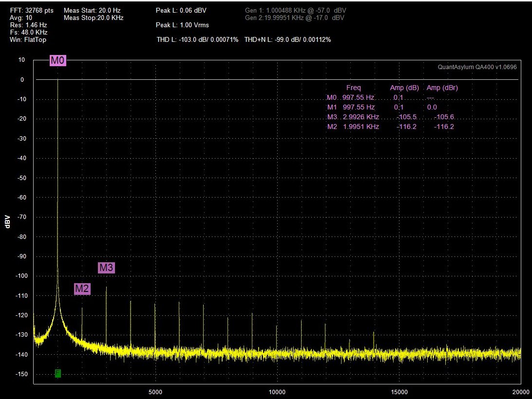The width and height of the screenshot is (532, 399).
Task: Click the 10 y-axis label
Action: [21, 60]
